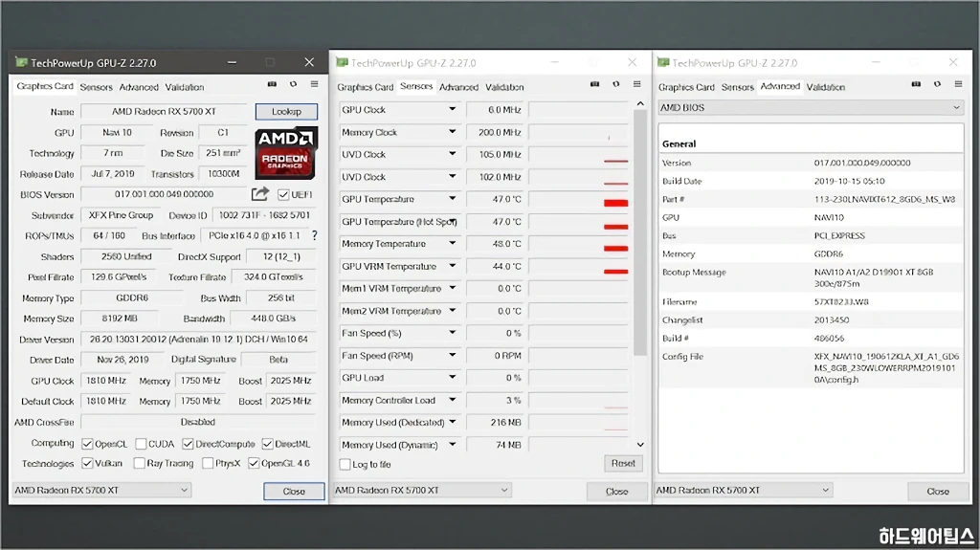Open GPU selector dropdown in Advanced window
The height and width of the screenshot is (550, 980).
pos(743,490)
